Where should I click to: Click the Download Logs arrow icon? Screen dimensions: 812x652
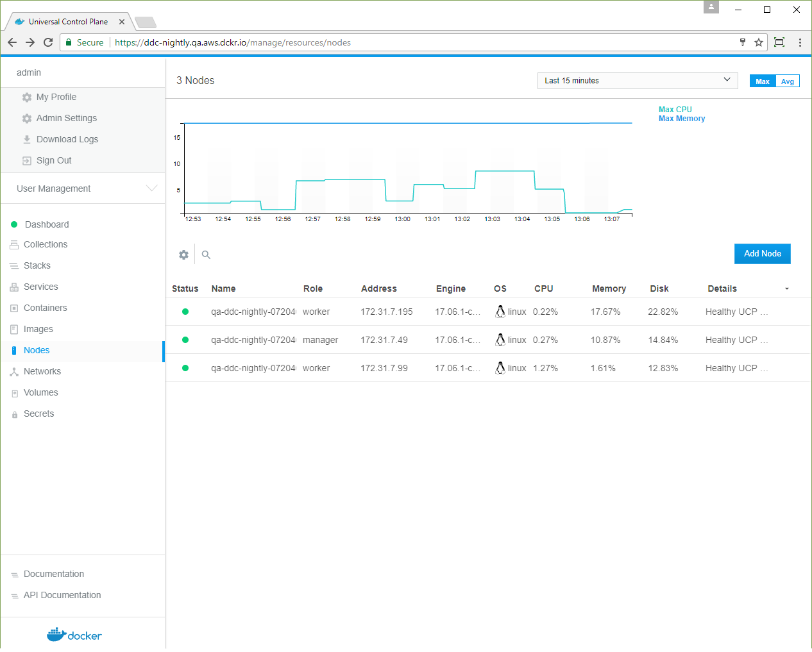[27, 139]
